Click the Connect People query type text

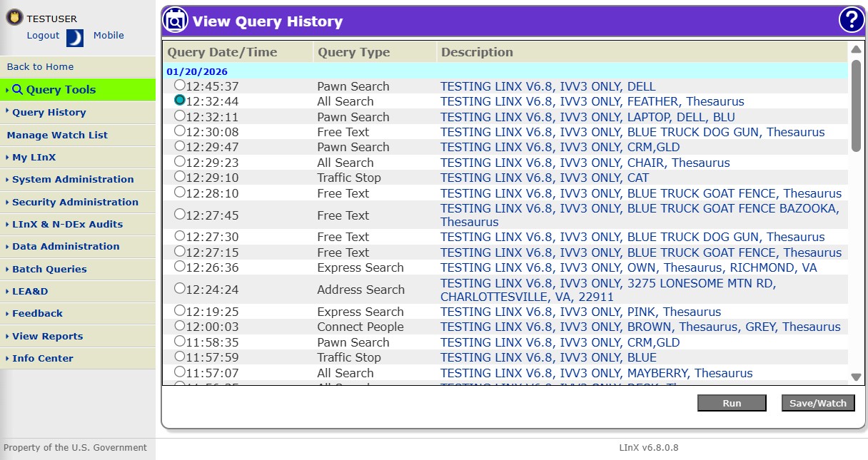(x=360, y=327)
